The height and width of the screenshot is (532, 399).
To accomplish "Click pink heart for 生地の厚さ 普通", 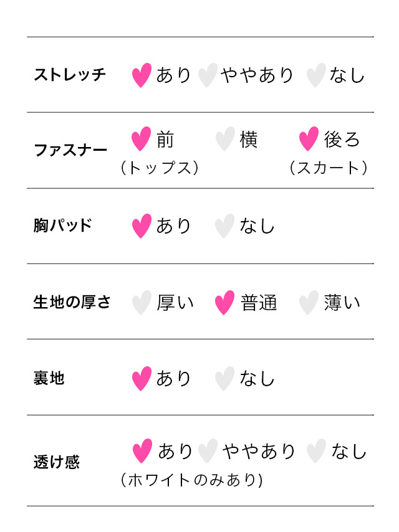I will click(x=224, y=303).
